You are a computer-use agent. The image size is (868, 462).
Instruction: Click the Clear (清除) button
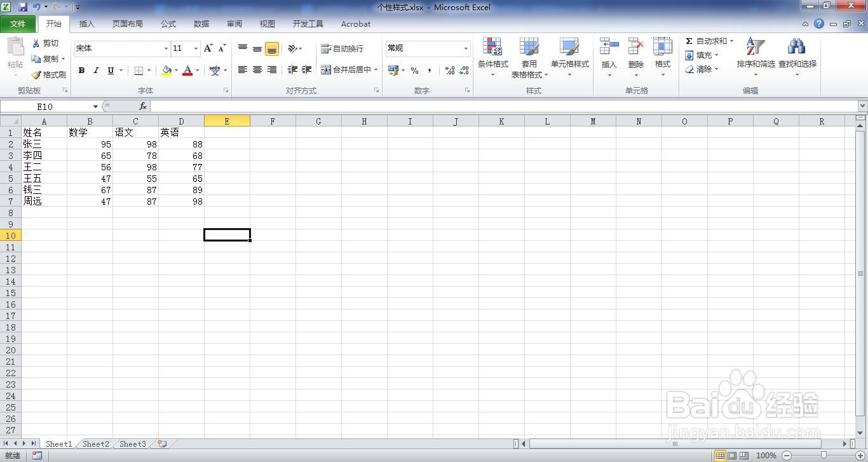pyautogui.click(x=702, y=69)
